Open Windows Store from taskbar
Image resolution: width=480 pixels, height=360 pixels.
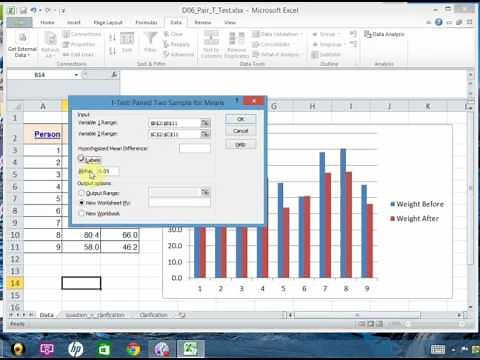(104, 349)
